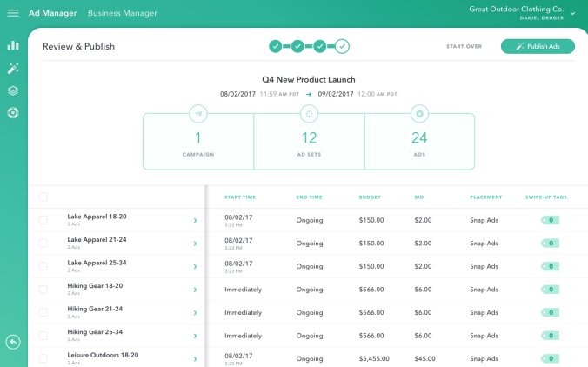Check the Leisure Outdoors 18-20 checkbox
This screenshot has width=588, height=367.
(43, 359)
